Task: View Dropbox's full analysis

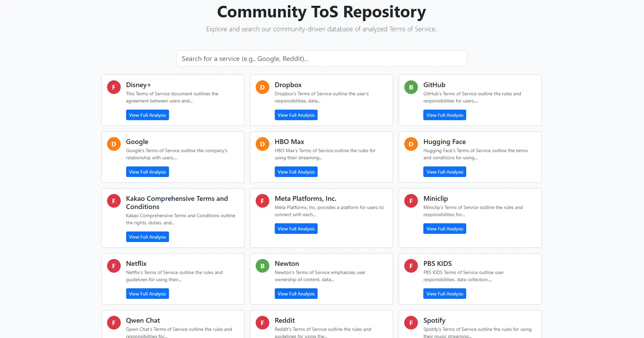Action: tap(296, 115)
